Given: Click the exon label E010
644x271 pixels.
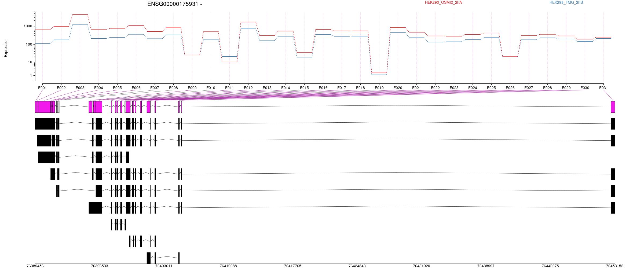Looking at the screenshot, I should [211, 88].
